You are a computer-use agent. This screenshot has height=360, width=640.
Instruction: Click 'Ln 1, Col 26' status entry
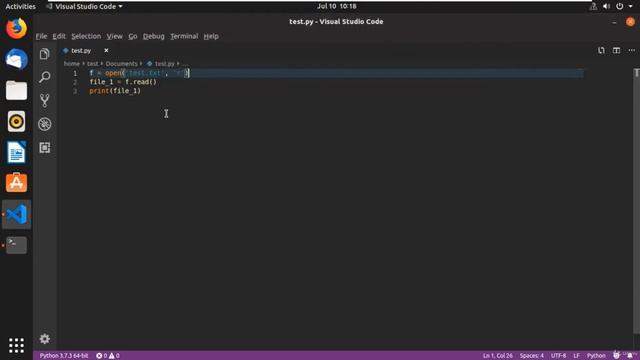pyautogui.click(x=498, y=356)
